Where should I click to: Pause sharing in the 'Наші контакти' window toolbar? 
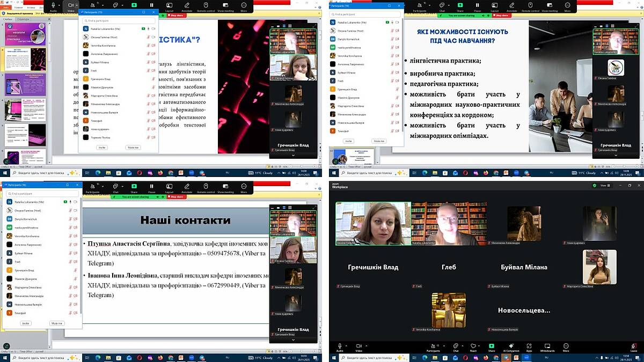pyautogui.click(x=151, y=187)
